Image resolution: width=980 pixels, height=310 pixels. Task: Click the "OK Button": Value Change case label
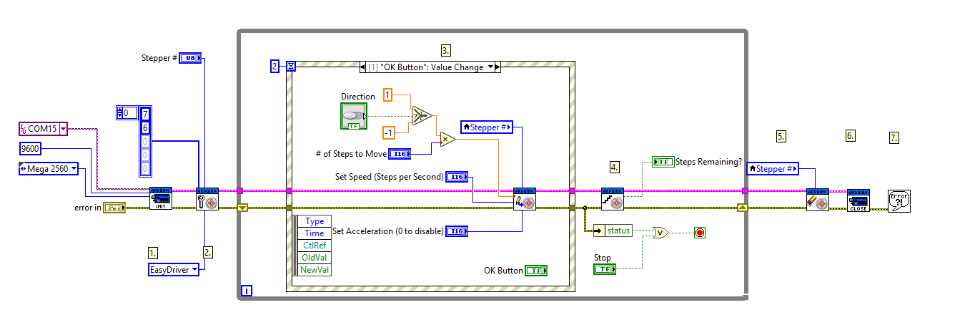(426, 67)
